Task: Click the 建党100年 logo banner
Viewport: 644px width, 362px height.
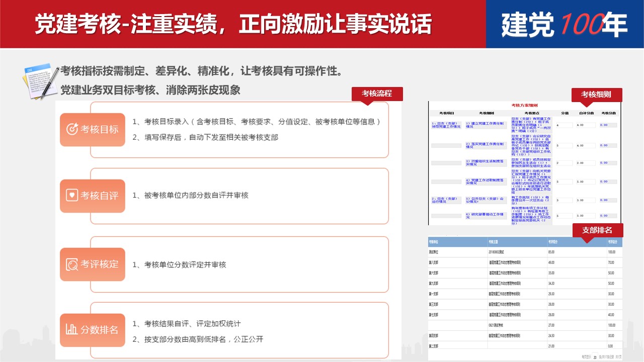Action: (565, 24)
